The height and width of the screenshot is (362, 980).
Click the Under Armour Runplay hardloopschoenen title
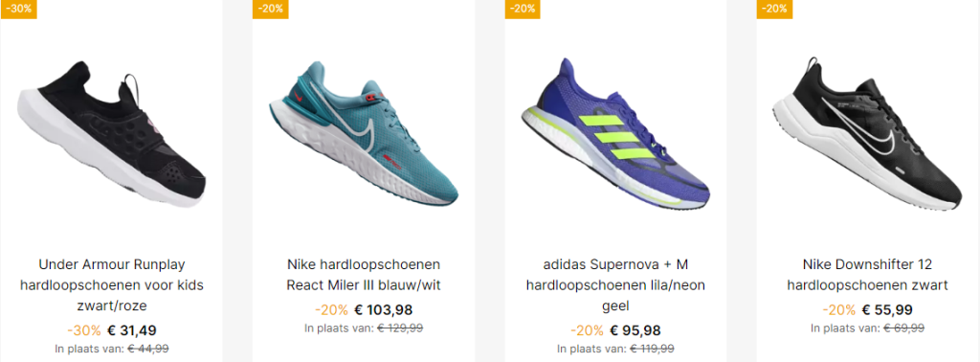[x=112, y=285]
